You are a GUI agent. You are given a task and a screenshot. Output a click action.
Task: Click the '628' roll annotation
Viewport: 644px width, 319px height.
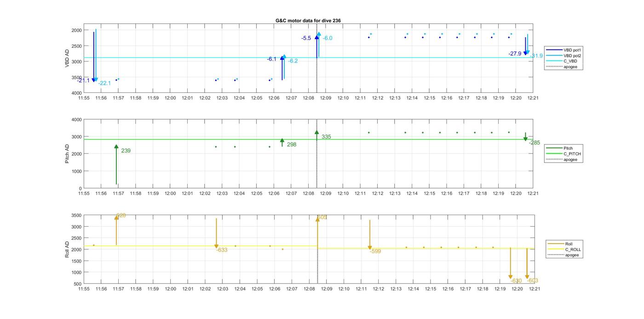[x=121, y=215]
